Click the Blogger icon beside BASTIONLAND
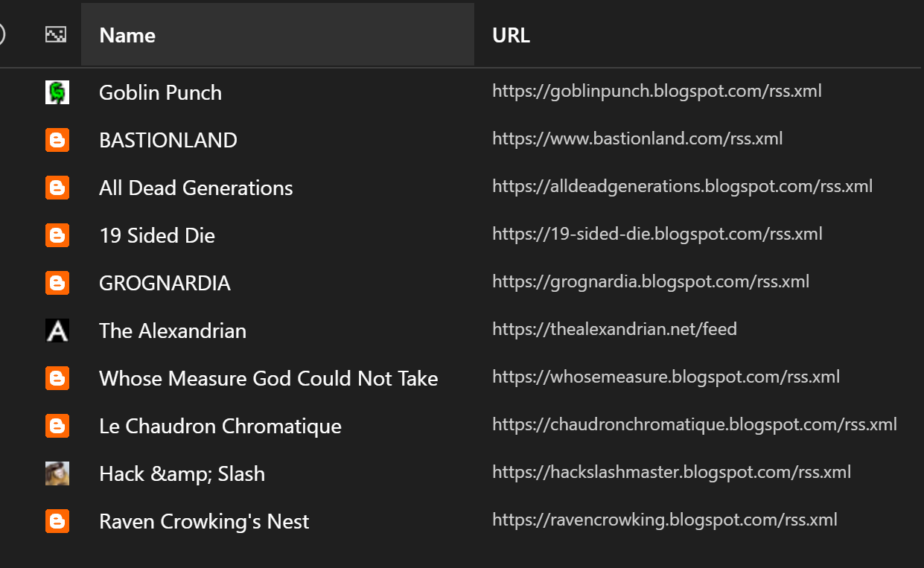 (x=57, y=140)
